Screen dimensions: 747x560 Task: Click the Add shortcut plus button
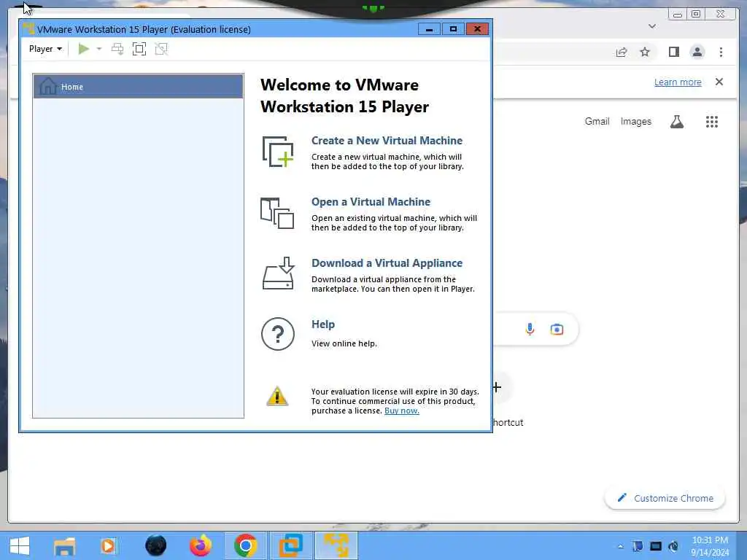pyautogui.click(x=497, y=387)
